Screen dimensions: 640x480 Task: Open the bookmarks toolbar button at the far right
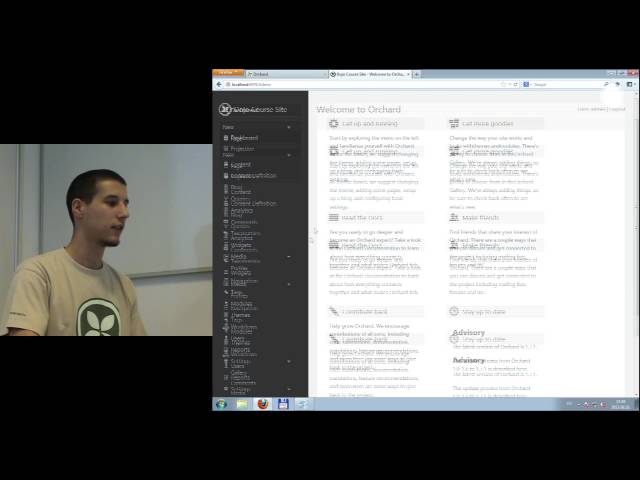pyautogui.click(x=630, y=84)
